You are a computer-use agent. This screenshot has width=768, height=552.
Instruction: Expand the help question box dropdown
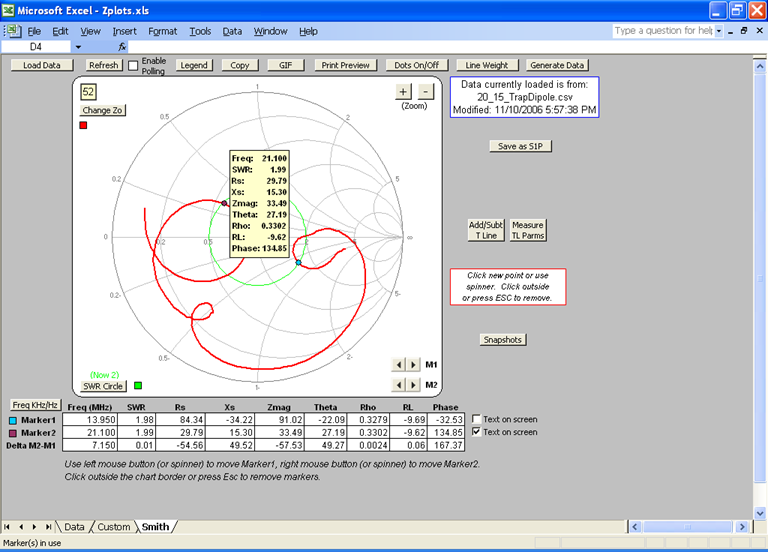pos(718,31)
